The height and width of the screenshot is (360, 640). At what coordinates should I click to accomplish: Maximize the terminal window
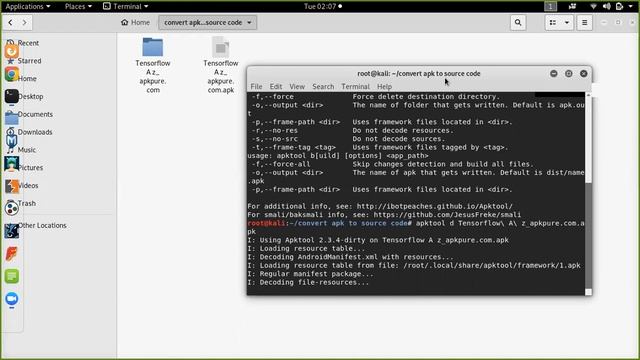pyautogui.click(x=569, y=73)
